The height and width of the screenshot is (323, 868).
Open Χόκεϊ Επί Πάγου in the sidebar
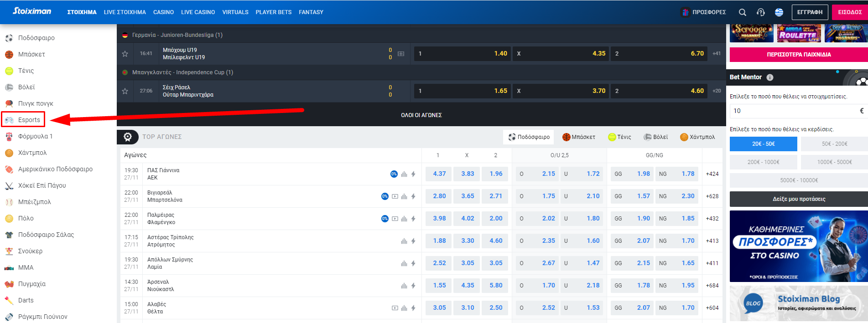[x=42, y=185]
